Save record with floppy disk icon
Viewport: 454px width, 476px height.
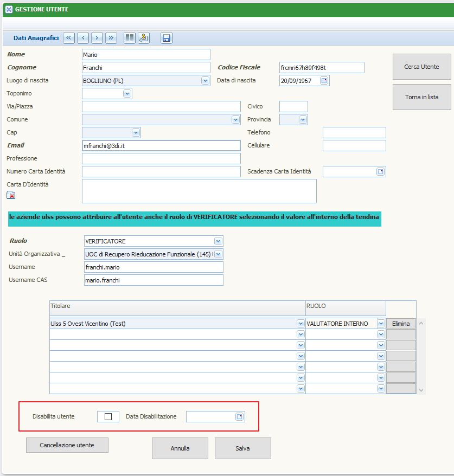[167, 38]
